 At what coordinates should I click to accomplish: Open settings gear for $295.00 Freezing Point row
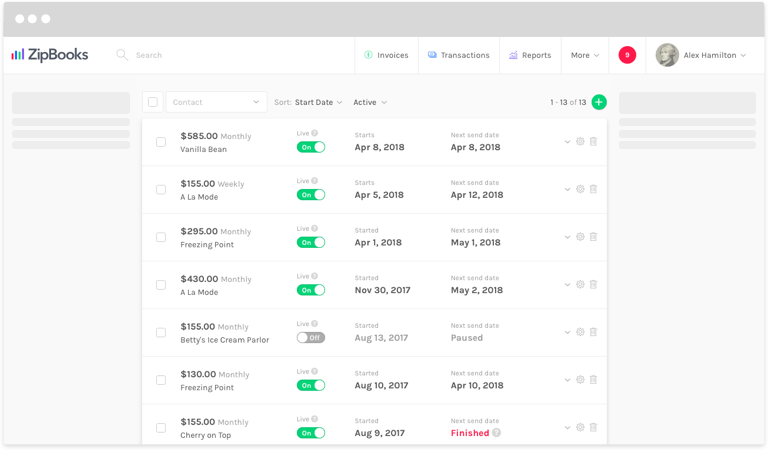(x=580, y=237)
